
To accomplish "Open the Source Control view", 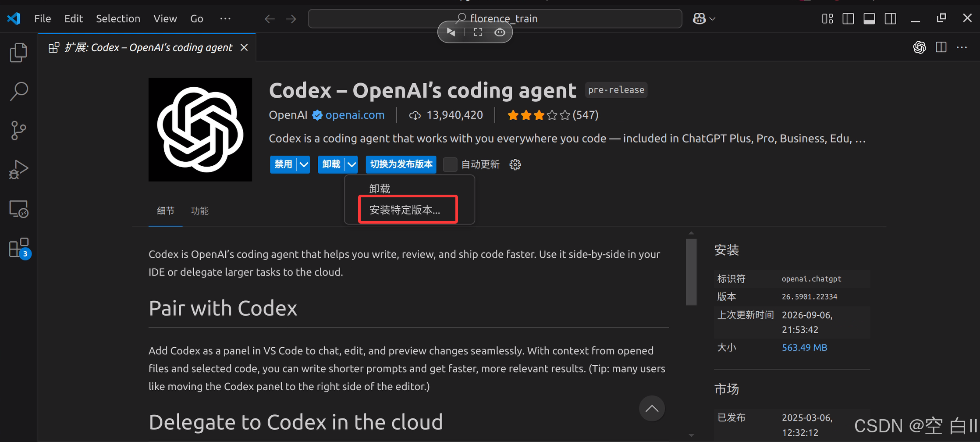I will point(18,131).
